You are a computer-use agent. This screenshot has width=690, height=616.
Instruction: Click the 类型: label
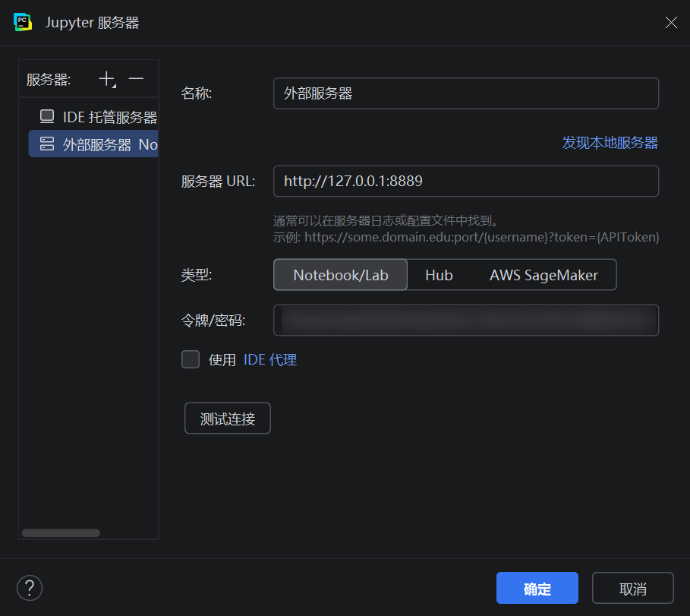pos(197,275)
